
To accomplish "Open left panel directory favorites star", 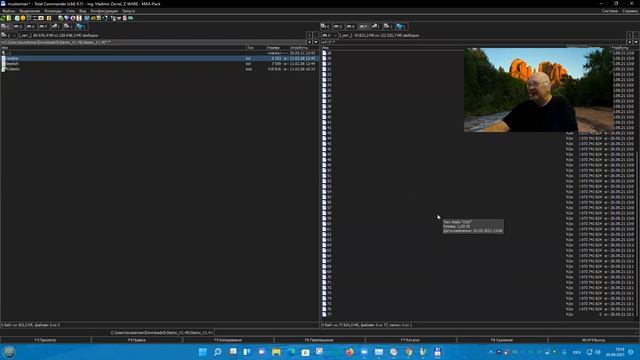I will (309, 42).
